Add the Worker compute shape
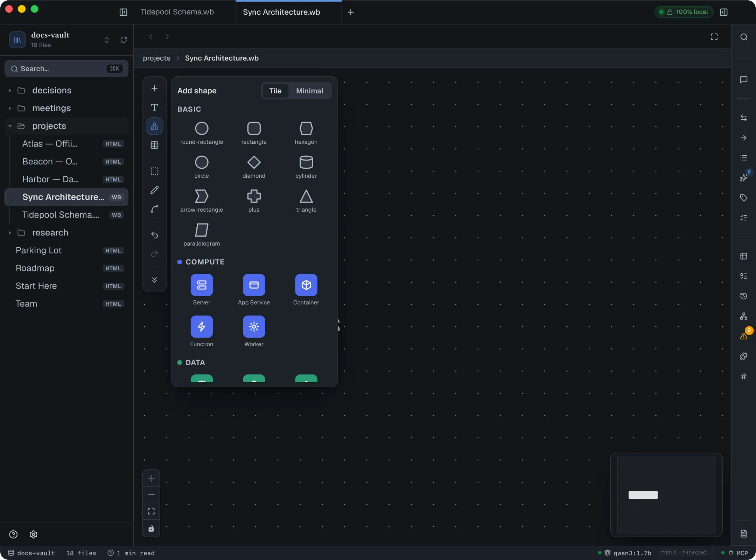 click(x=254, y=331)
